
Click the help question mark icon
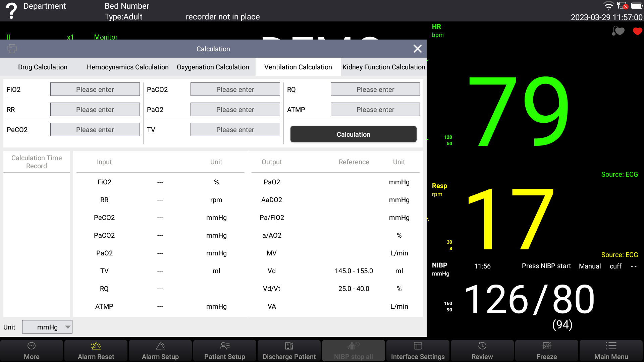tap(11, 11)
